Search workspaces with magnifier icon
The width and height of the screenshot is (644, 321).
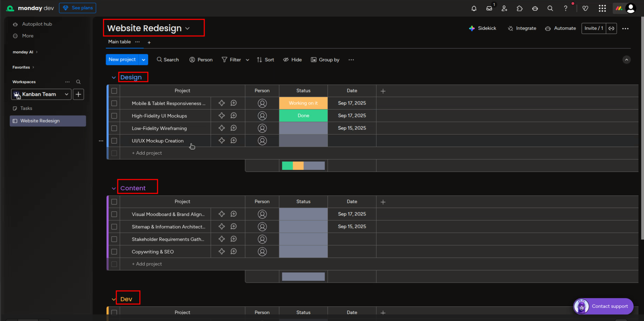tap(78, 82)
